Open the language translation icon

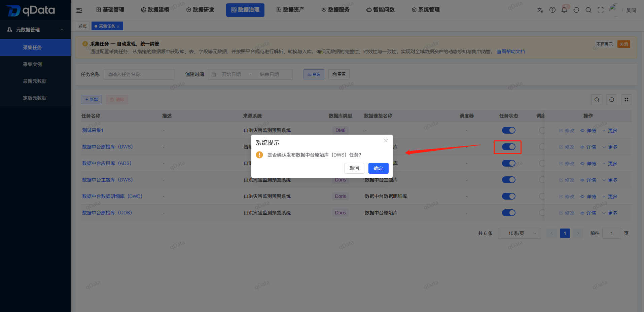tap(540, 10)
